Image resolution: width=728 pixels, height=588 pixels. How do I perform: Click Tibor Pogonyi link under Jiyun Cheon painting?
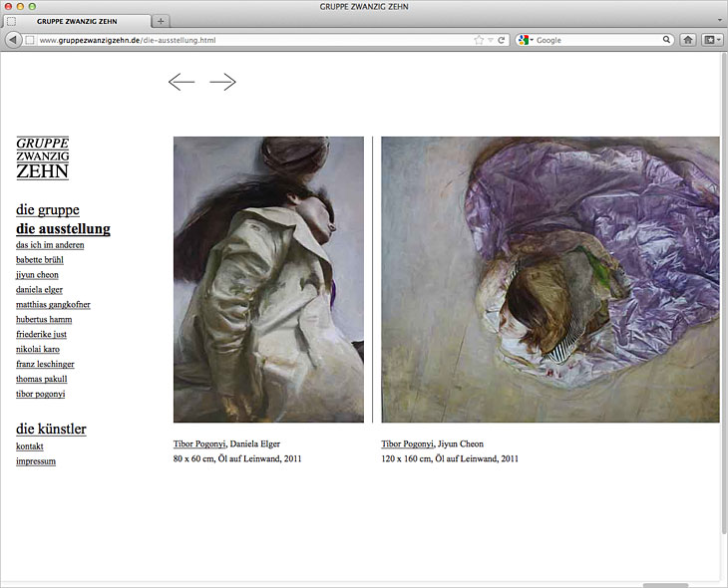(407, 443)
